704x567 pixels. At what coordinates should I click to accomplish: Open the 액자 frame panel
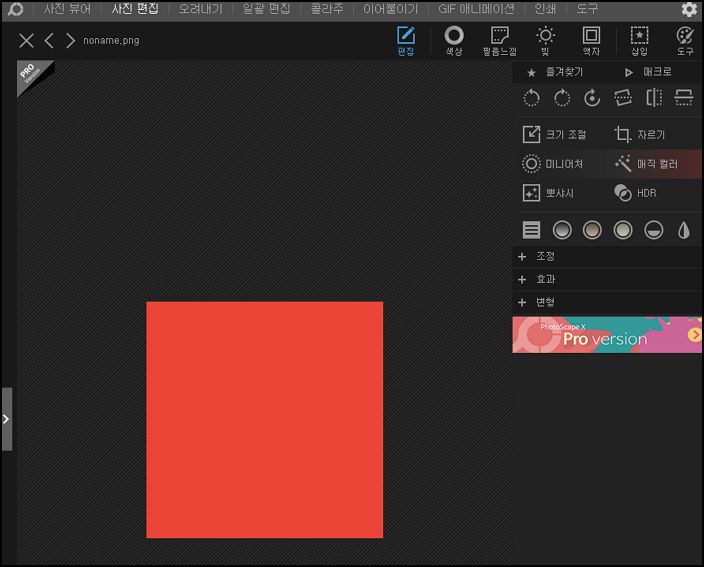coord(591,41)
